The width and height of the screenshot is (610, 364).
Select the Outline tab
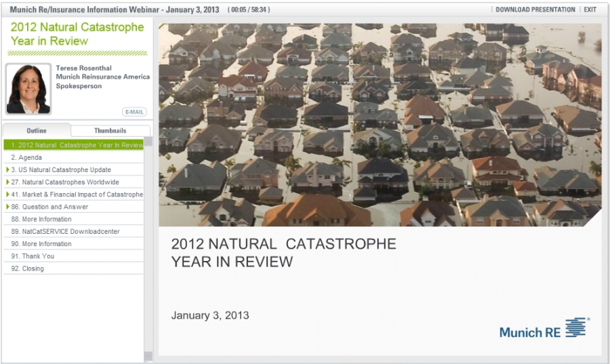point(37,131)
